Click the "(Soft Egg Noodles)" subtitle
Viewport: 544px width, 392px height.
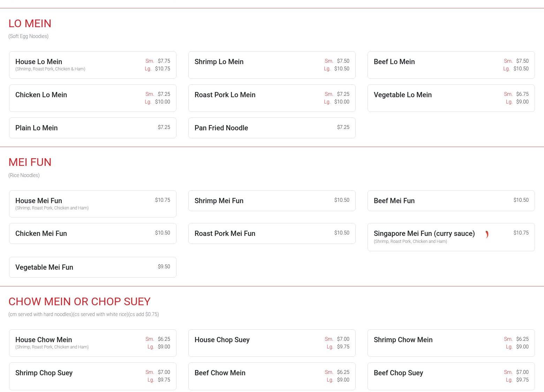coord(28,36)
